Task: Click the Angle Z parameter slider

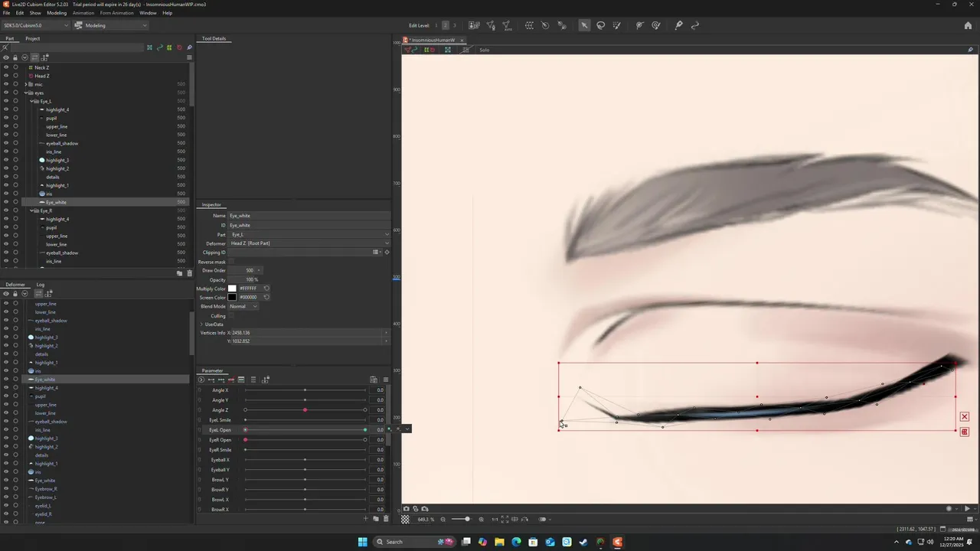Action: [305, 410]
